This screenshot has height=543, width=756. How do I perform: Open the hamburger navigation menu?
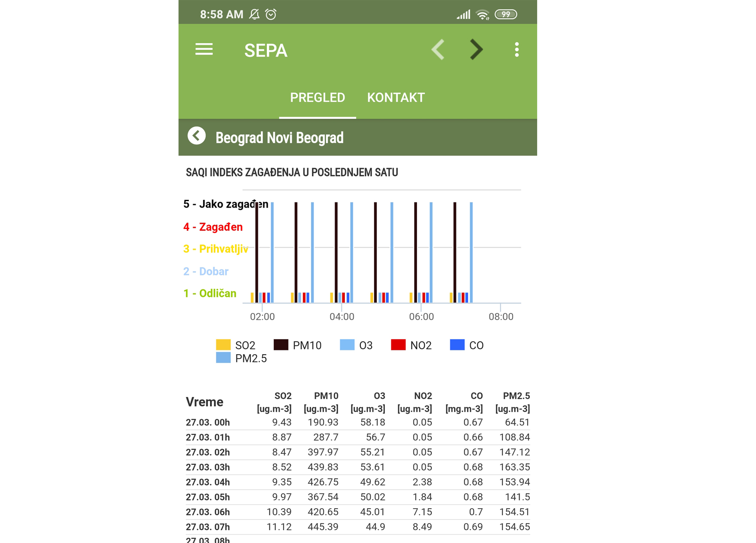(x=204, y=49)
